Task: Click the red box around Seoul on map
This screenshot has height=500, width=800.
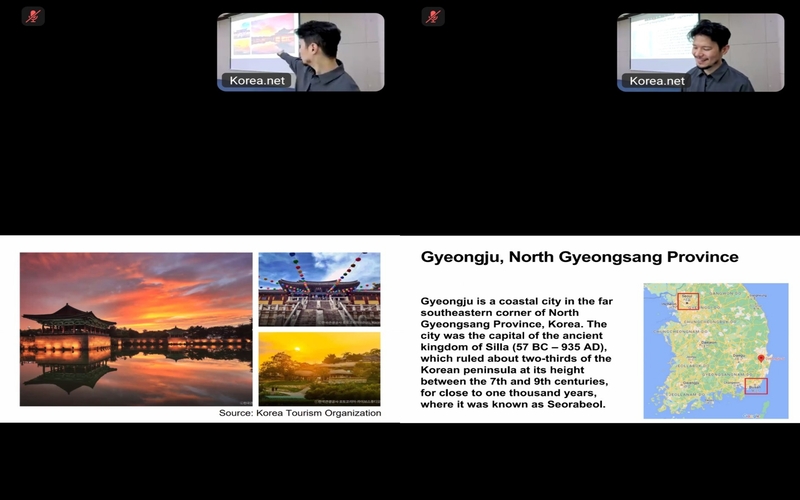Action: point(687,300)
